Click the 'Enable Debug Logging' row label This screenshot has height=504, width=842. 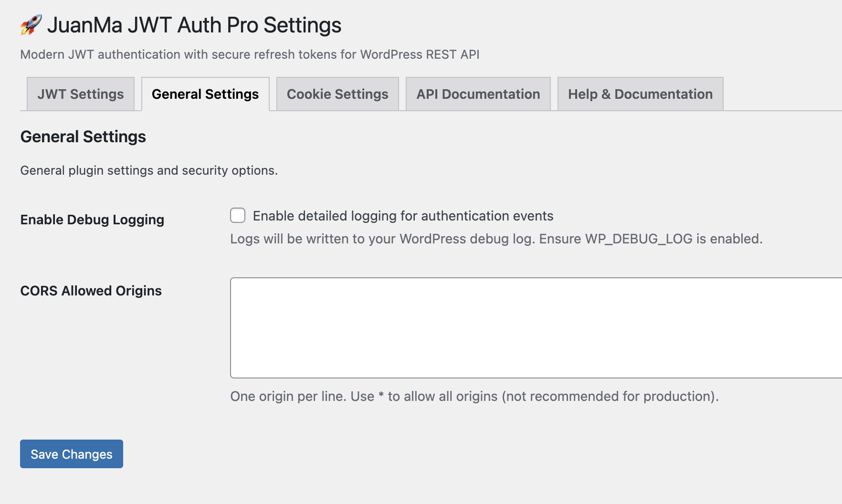[92, 220]
